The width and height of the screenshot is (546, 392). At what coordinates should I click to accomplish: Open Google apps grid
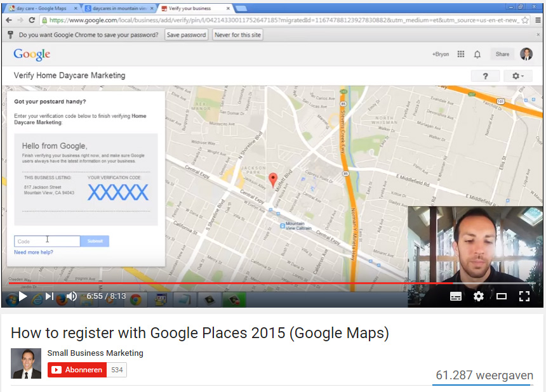461,54
